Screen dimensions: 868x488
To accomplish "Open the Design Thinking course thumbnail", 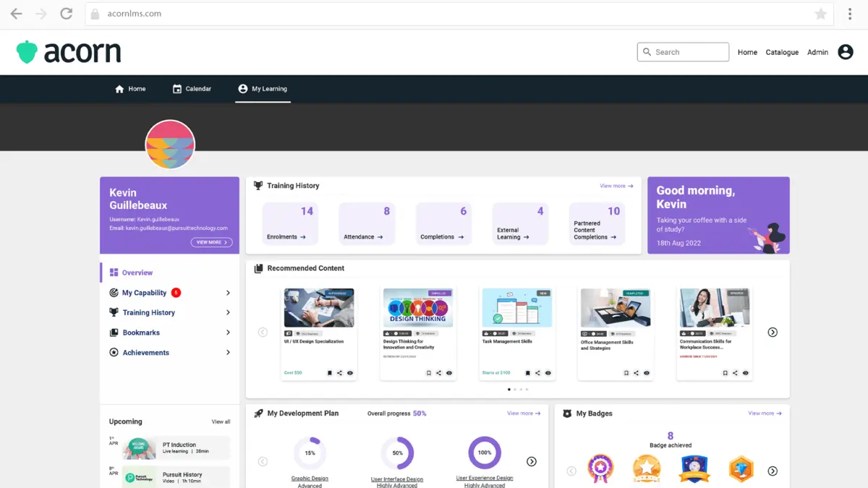I will (418, 308).
